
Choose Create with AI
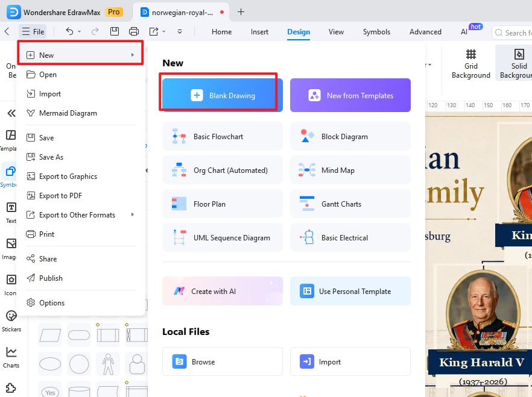[222, 291]
